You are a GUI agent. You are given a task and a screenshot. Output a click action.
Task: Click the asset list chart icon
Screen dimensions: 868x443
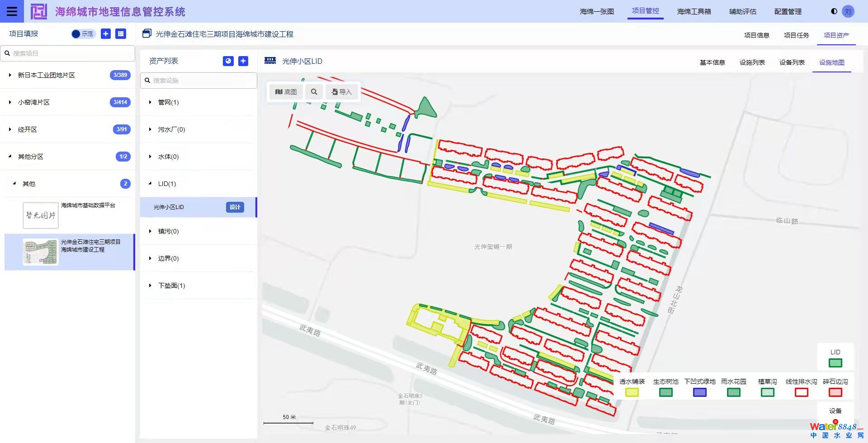coord(228,61)
